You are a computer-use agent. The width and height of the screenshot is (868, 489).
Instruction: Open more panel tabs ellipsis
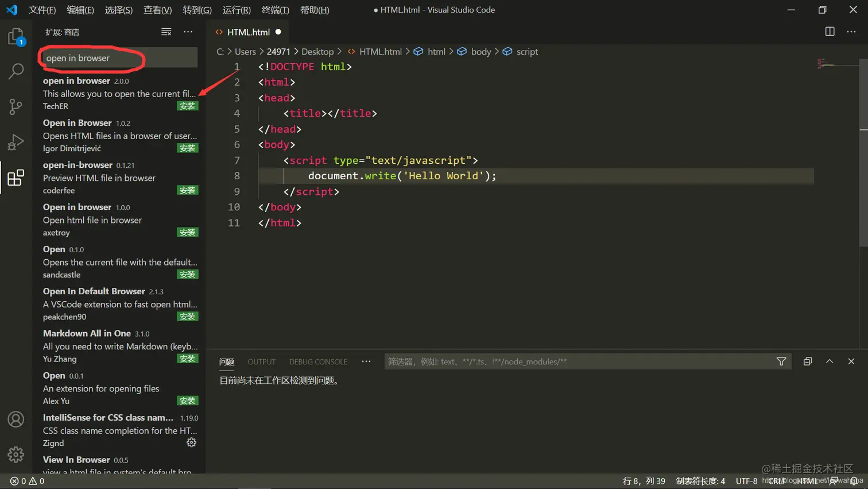(366, 361)
